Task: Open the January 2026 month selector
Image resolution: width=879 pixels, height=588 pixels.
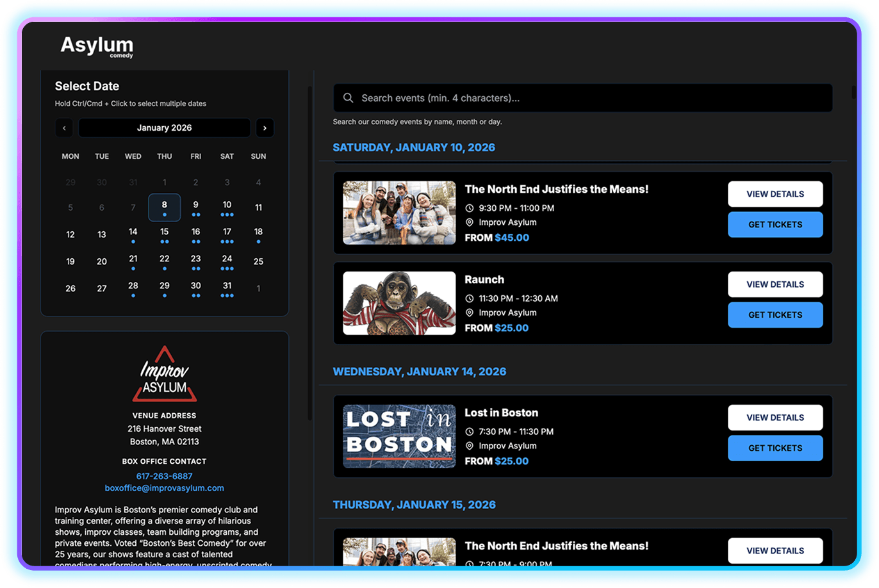Action: tap(164, 127)
